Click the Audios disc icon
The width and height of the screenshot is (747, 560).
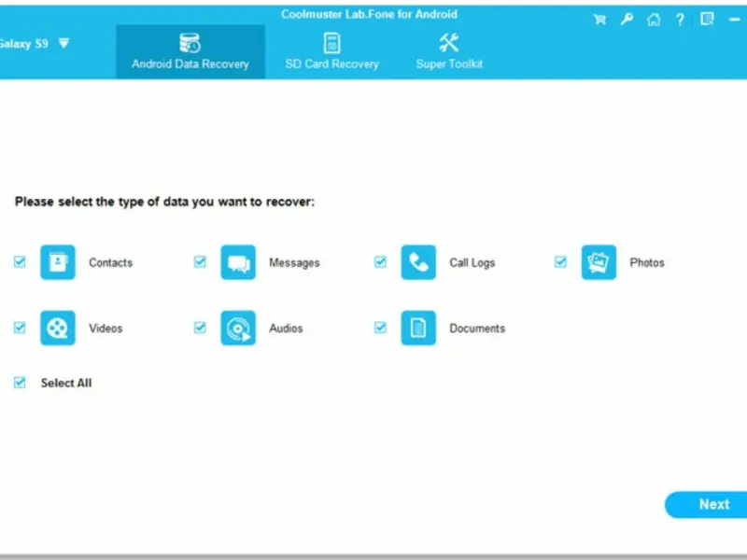click(x=238, y=329)
